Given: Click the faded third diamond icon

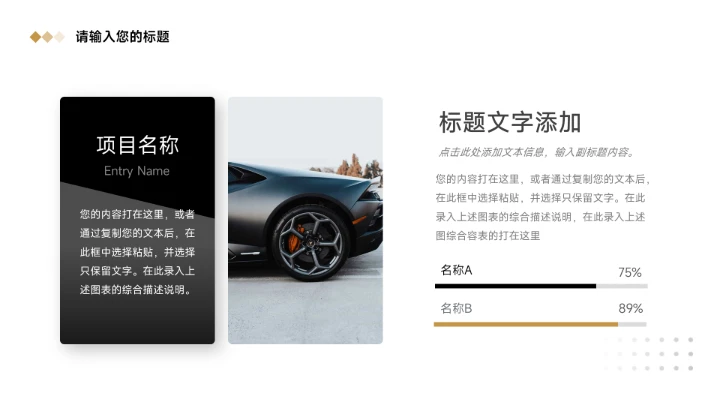Looking at the screenshot, I should coord(59,37).
